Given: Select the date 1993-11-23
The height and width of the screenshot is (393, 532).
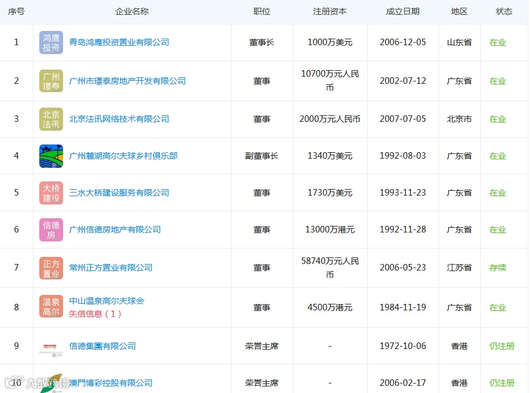Looking at the screenshot, I should click(403, 193).
